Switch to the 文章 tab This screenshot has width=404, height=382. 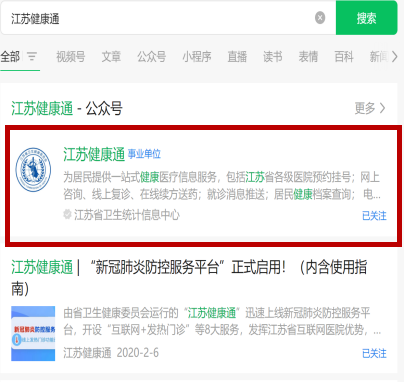click(x=111, y=57)
